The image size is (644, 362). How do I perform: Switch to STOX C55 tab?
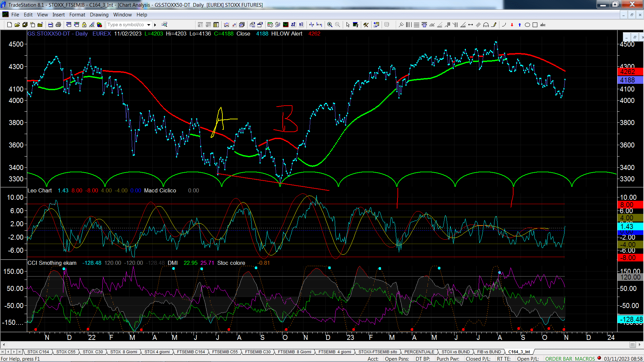(66, 352)
